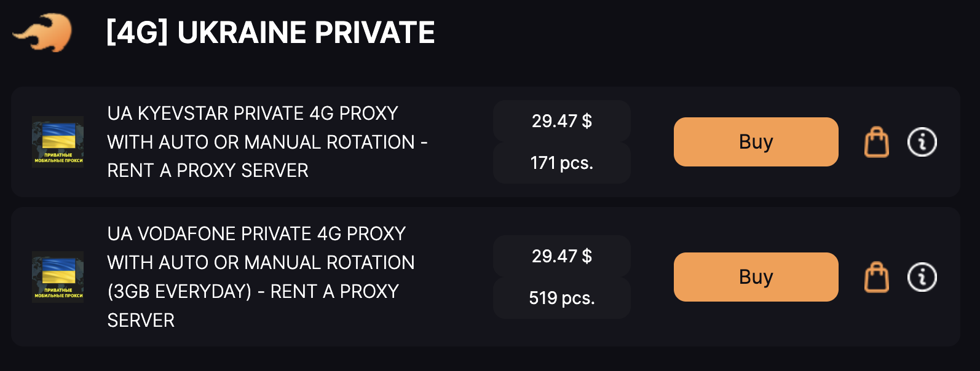
Task: Click the yellow caption on the Vodafone thumbnail
Action: coord(58,293)
